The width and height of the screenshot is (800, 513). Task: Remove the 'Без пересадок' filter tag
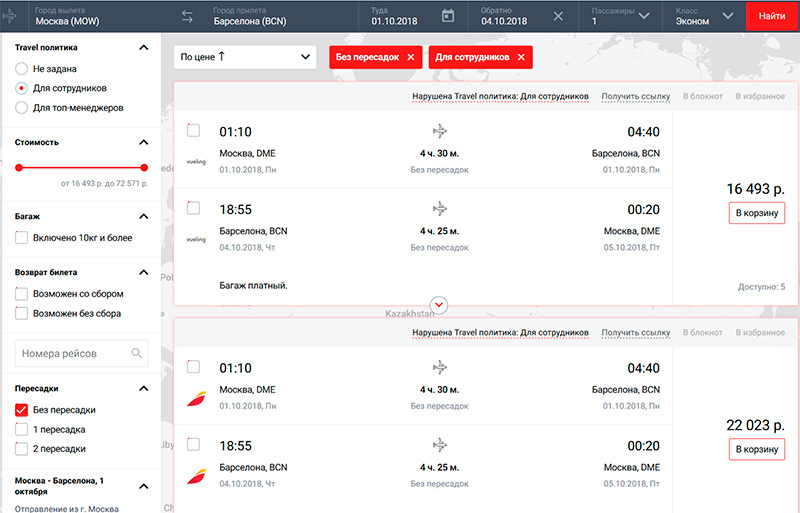410,58
